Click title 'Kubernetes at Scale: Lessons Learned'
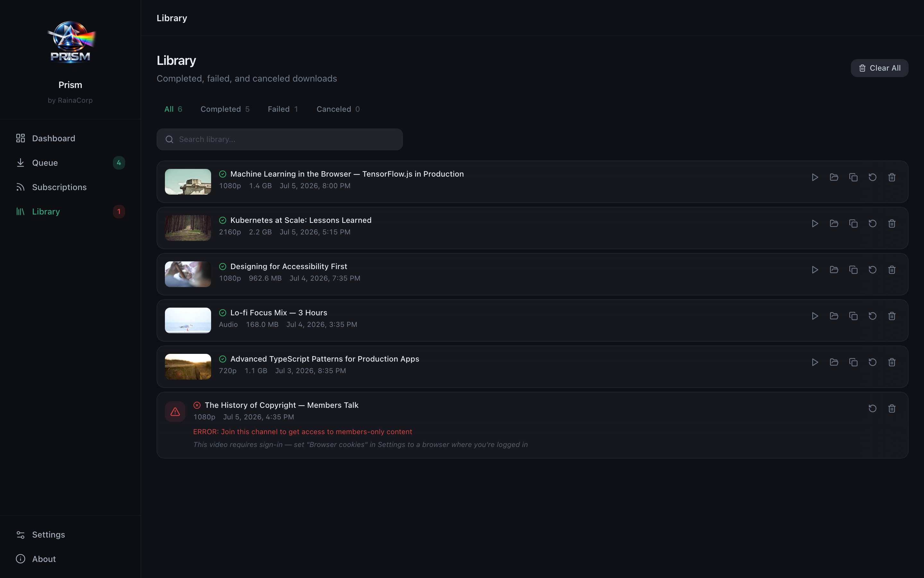 [301, 220]
